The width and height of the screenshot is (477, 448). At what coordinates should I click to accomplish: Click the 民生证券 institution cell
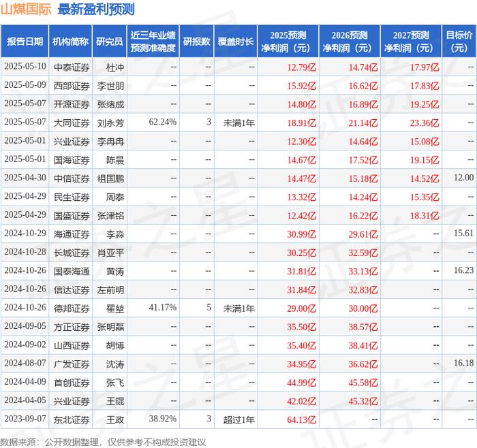coord(72,197)
